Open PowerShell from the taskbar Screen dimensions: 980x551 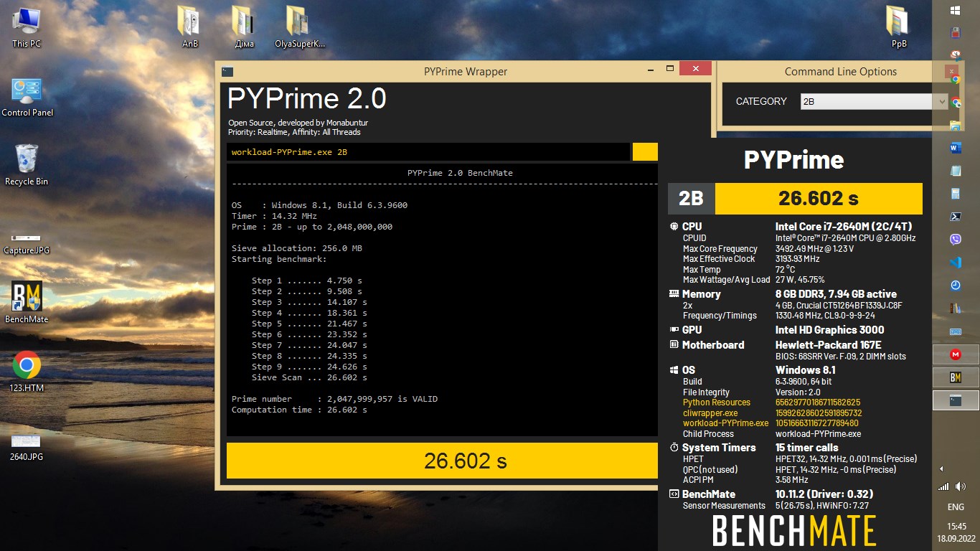click(956, 217)
